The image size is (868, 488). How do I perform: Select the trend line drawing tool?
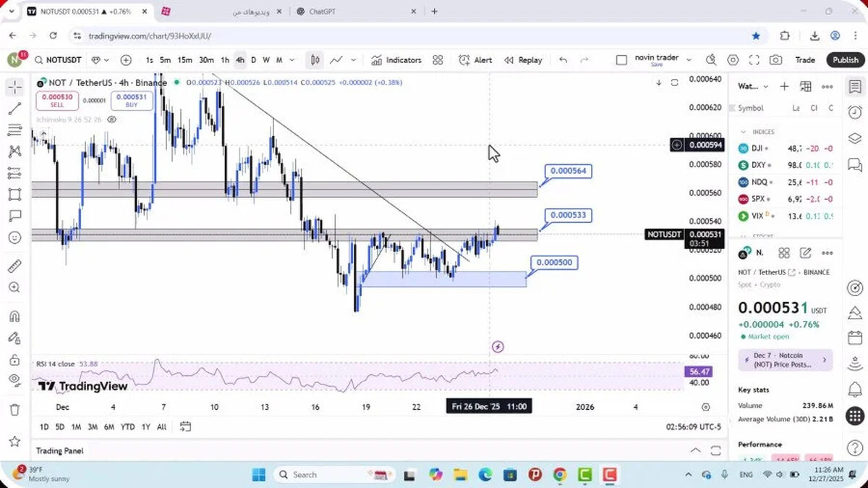coord(14,109)
